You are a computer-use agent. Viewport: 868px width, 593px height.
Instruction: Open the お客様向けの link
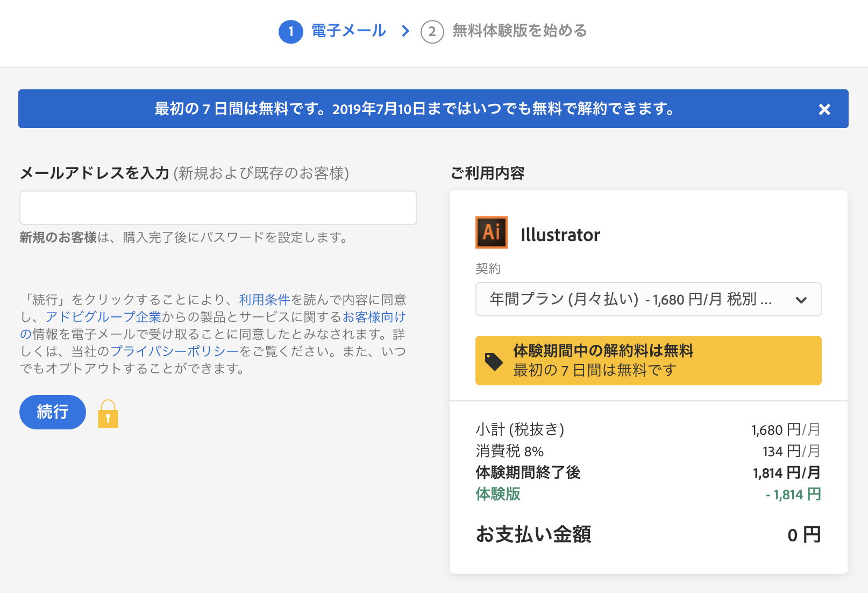pyautogui.click(x=374, y=317)
